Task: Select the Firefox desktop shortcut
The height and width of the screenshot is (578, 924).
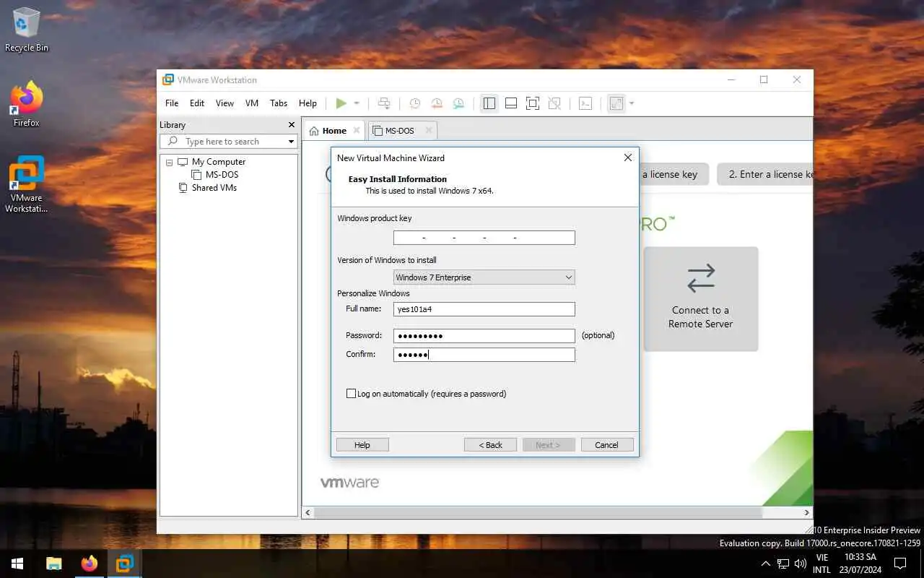Action: click(27, 104)
